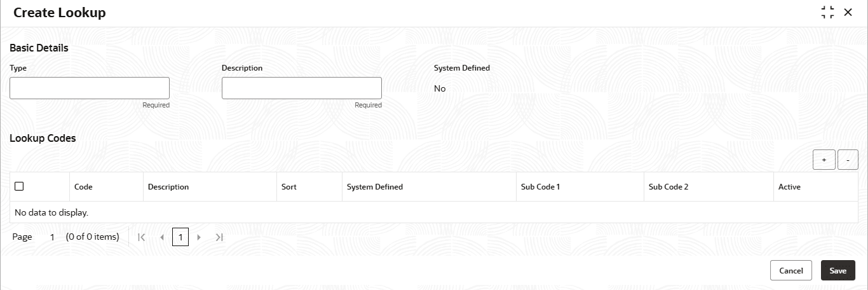Image resolution: width=868 pixels, height=290 pixels.
Task: Click the remove row minus button
Action: coord(848,160)
